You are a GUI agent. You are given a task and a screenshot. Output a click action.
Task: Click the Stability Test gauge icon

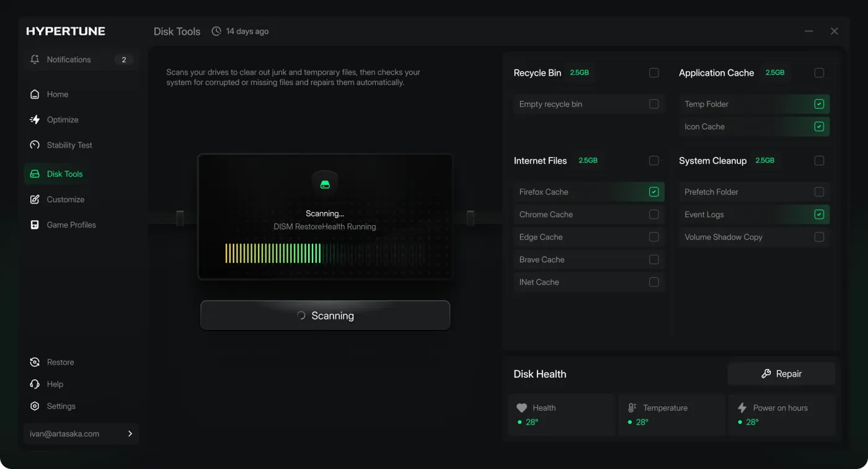(x=35, y=145)
